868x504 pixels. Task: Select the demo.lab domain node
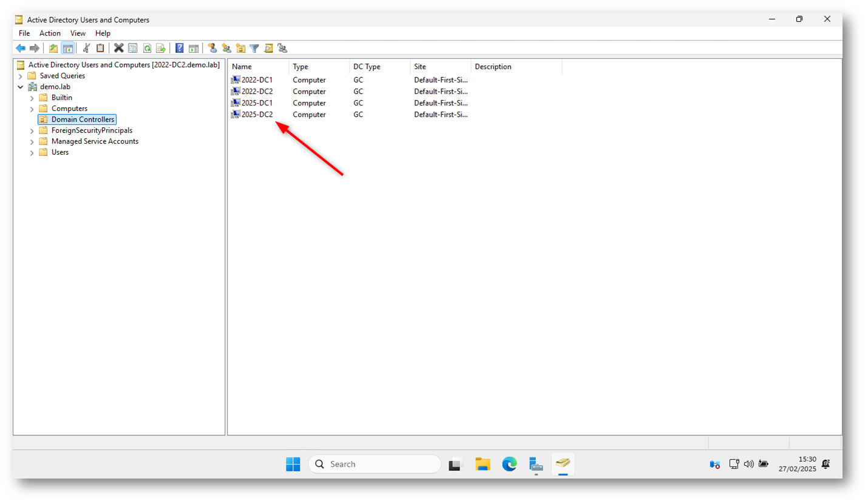click(55, 87)
